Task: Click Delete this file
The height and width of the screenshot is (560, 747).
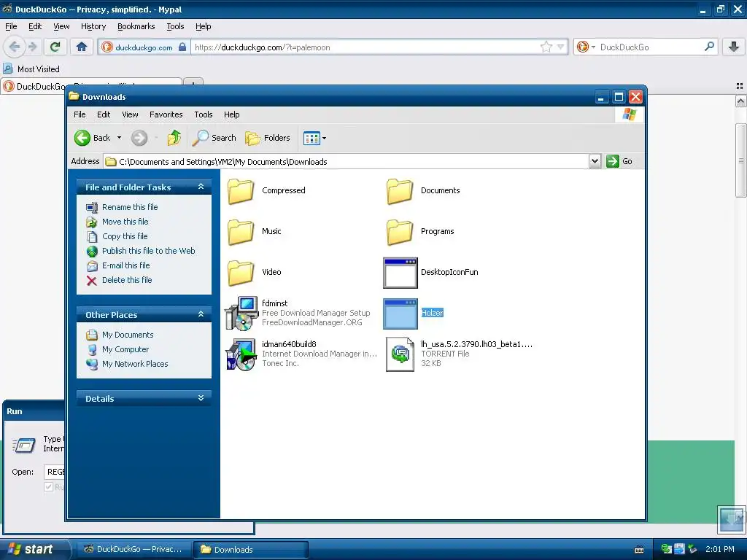Action: pyautogui.click(x=127, y=280)
